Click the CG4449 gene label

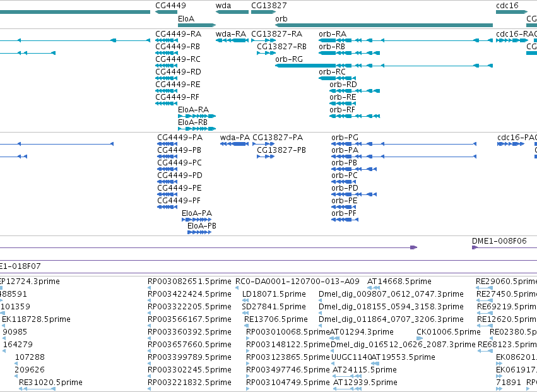point(170,6)
